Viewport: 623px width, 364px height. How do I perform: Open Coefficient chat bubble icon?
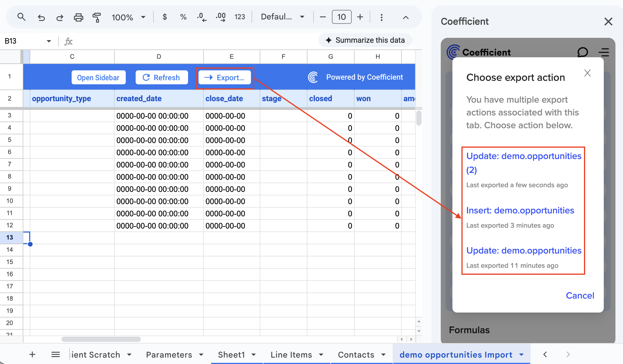point(583,52)
